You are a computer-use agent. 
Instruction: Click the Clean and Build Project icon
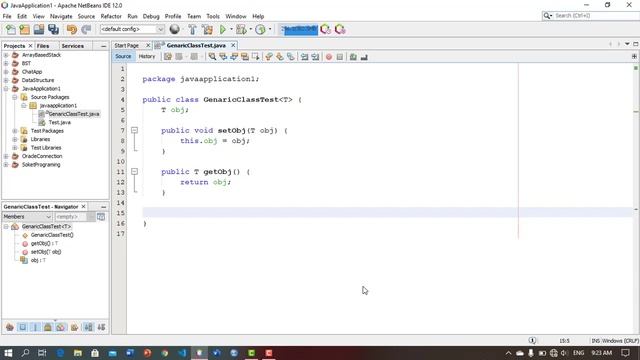click(x=207, y=29)
